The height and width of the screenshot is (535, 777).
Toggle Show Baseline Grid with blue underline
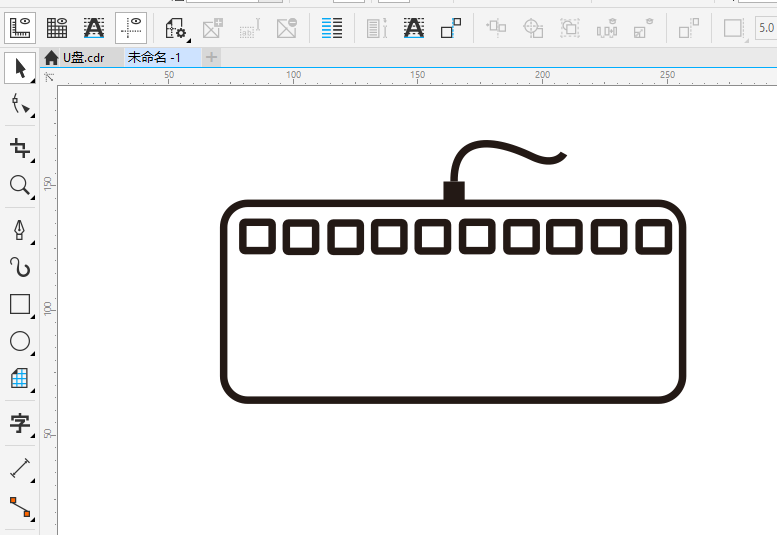tap(94, 28)
